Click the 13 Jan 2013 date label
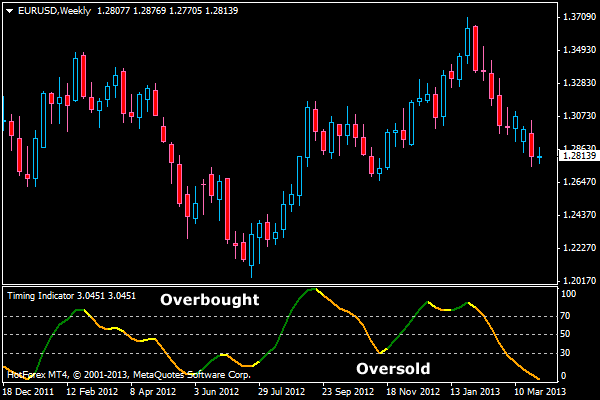Image resolution: width=600 pixels, height=400 pixels. [x=473, y=392]
